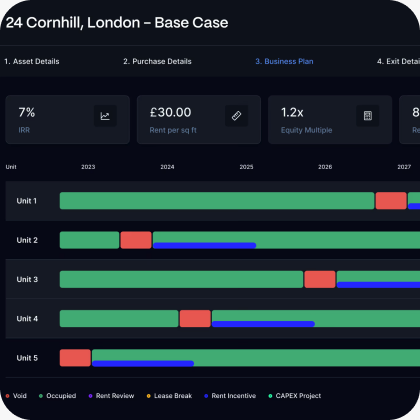Go to the Purchase Details tab
Viewport: 420px width, 420px height.
tap(157, 61)
